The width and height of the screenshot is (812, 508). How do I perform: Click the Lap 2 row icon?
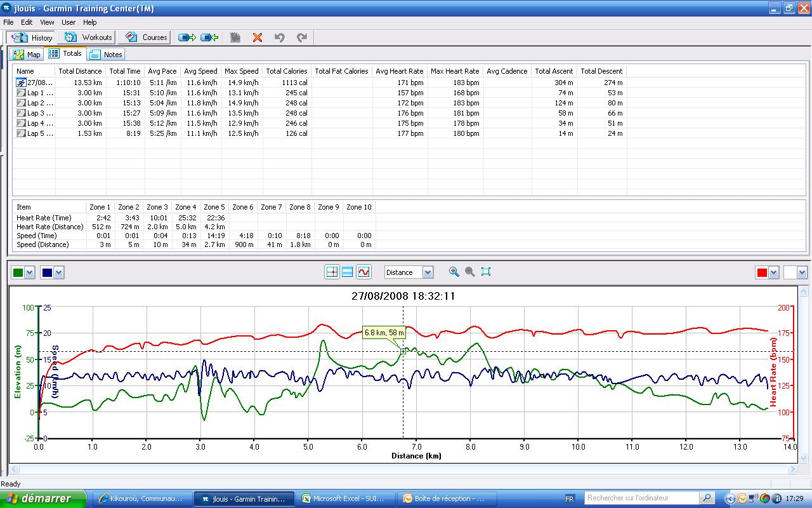click(x=21, y=103)
